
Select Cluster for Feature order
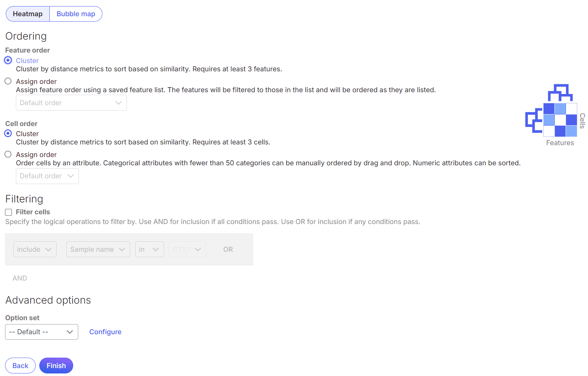(x=8, y=61)
